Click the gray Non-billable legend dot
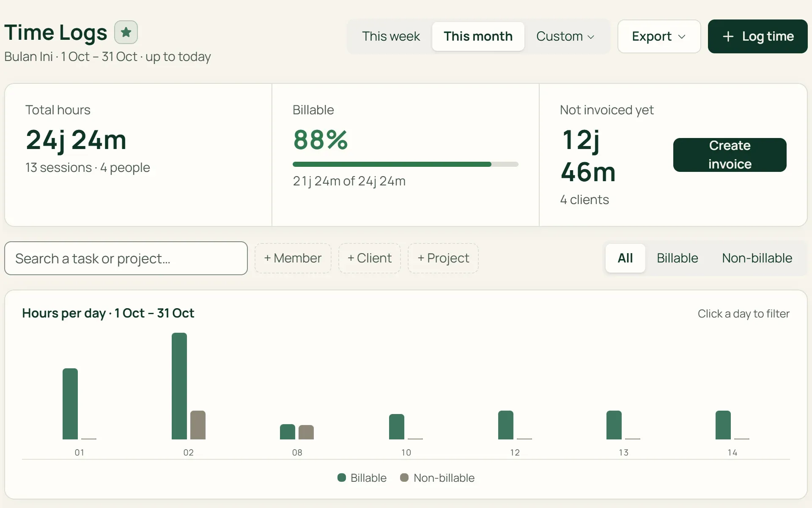 (x=404, y=478)
